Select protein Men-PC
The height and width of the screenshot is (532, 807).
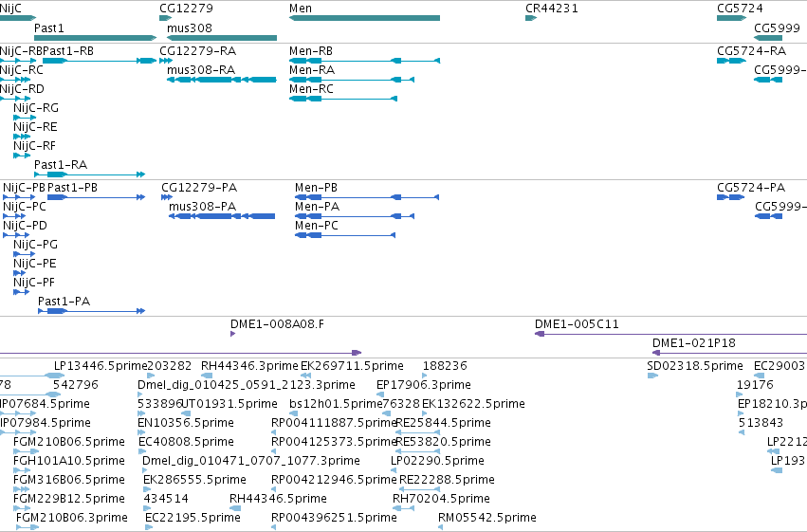[345, 235]
